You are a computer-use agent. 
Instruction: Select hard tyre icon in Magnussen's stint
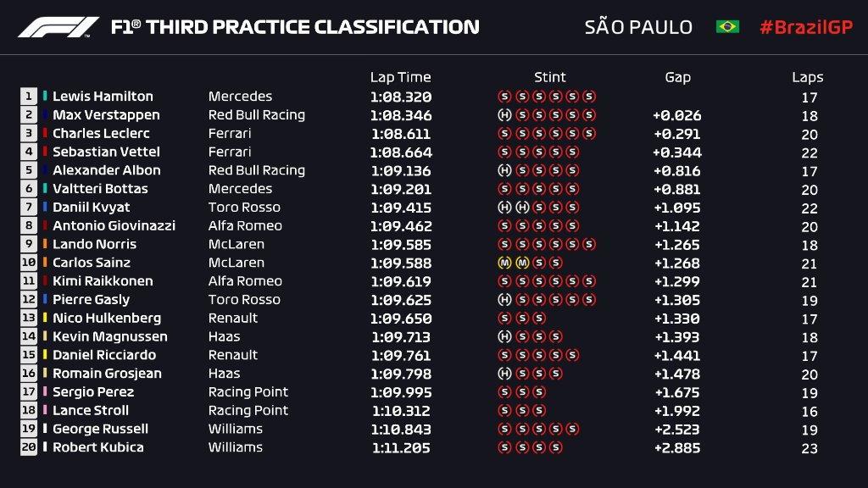click(504, 336)
